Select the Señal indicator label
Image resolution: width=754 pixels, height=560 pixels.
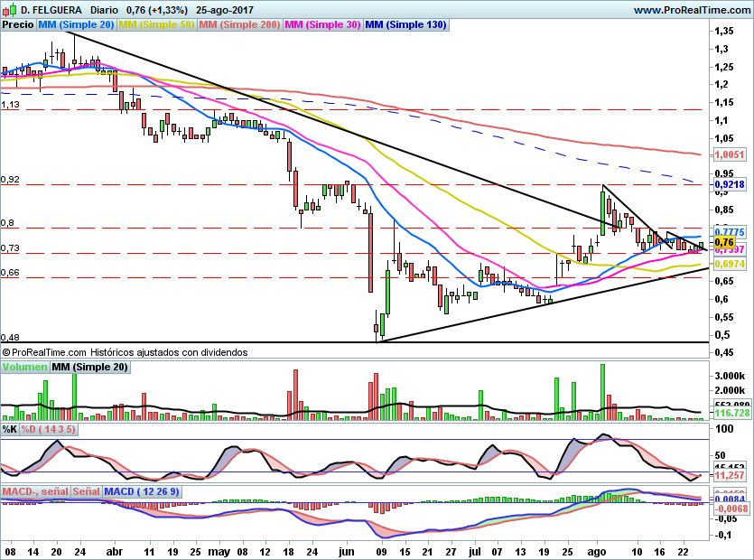pos(86,491)
